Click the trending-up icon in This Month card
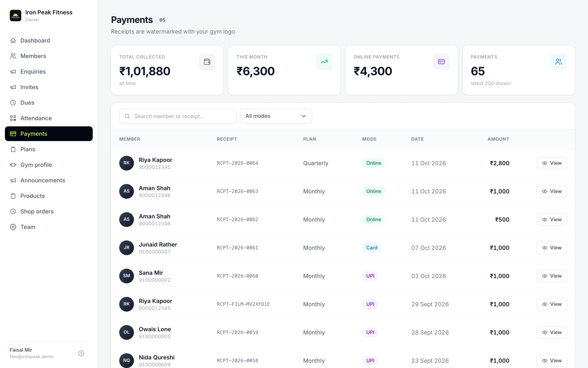The height and width of the screenshot is (368, 588). tap(324, 62)
